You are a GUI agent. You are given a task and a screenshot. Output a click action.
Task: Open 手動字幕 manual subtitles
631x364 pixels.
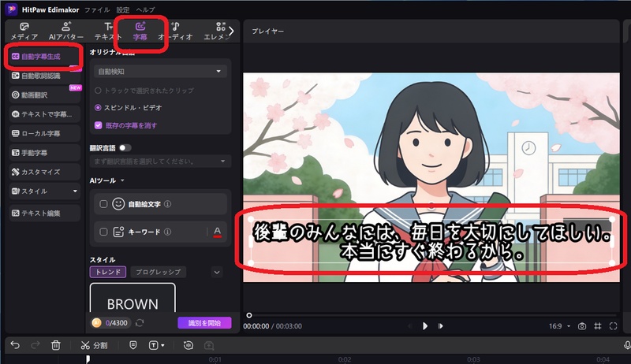(x=44, y=153)
